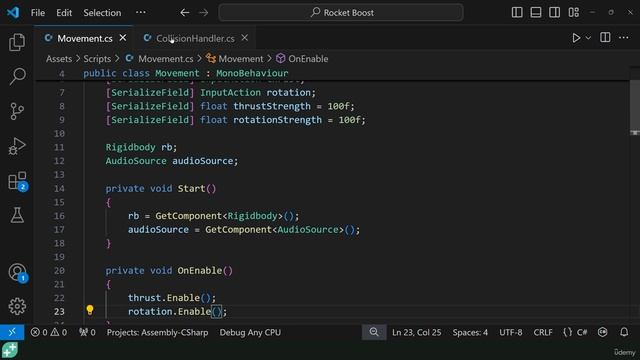640x360 pixels.
Task: Open the overflow menu with three dots in the menu bar
Action: 141,12
